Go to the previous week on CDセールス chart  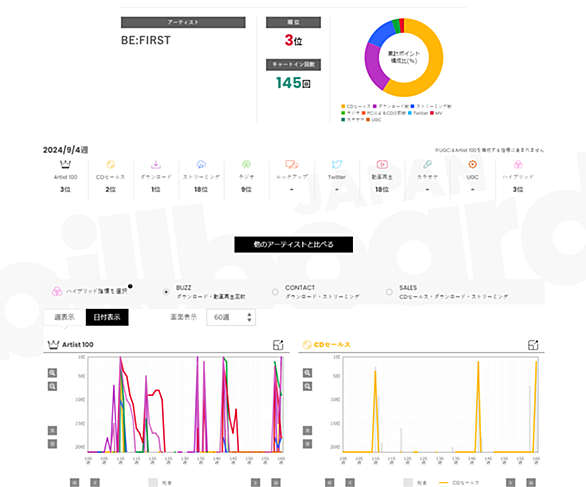point(350,483)
